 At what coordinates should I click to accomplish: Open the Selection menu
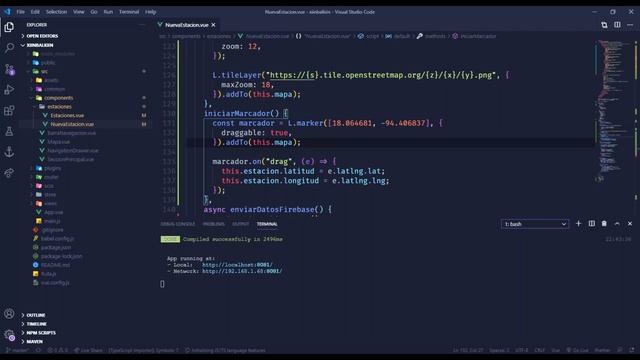[56, 12]
